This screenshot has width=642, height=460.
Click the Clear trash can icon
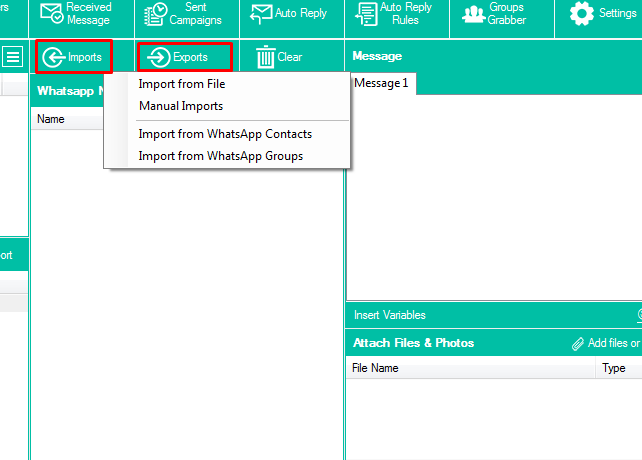coord(266,57)
